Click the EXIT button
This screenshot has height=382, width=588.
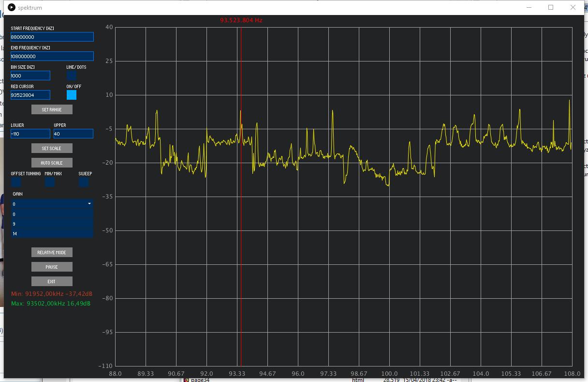point(52,281)
